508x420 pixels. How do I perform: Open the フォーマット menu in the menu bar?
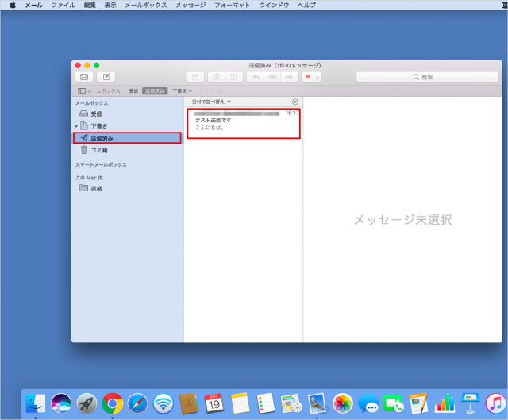[x=232, y=5]
